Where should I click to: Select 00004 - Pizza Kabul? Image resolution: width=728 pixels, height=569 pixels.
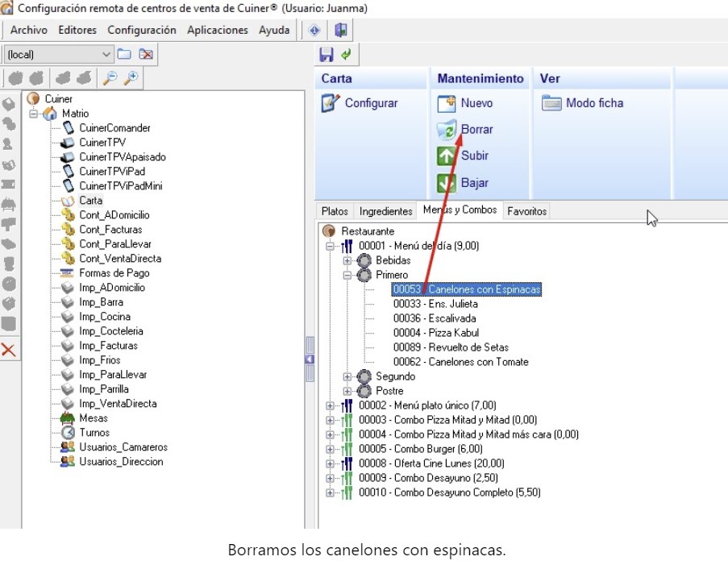436,333
